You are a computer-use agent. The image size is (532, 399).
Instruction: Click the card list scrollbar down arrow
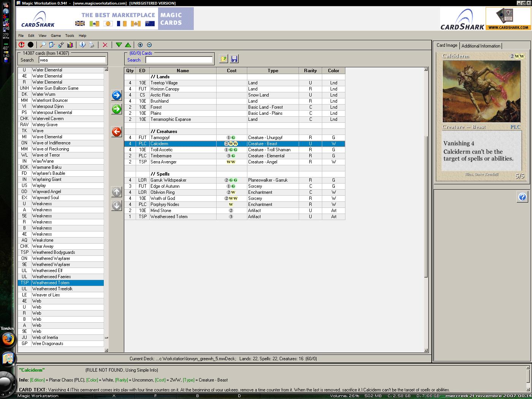tap(106, 350)
